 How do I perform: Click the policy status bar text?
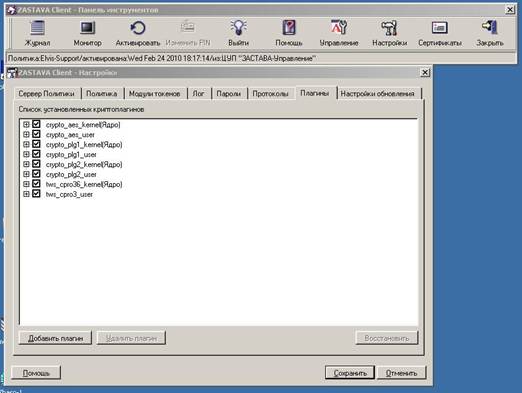tap(162, 58)
